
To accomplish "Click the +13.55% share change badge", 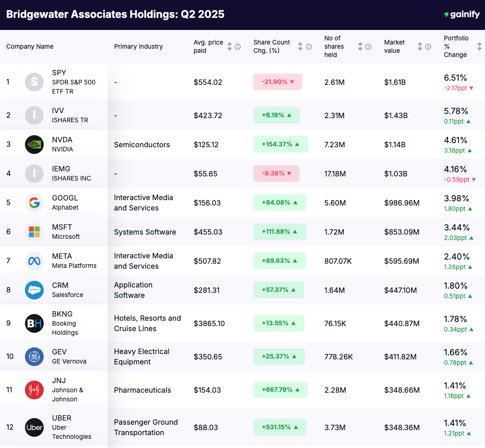I will [x=279, y=323].
